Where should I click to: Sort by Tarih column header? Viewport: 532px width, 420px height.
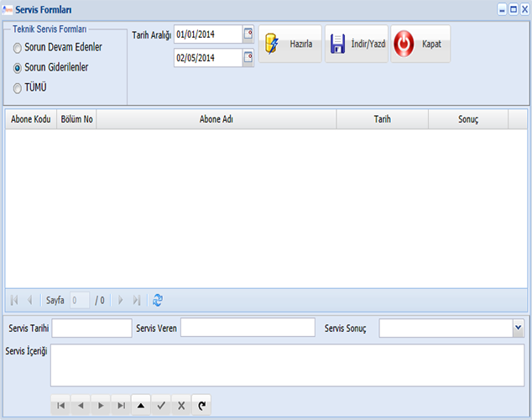tap(383, 119)
